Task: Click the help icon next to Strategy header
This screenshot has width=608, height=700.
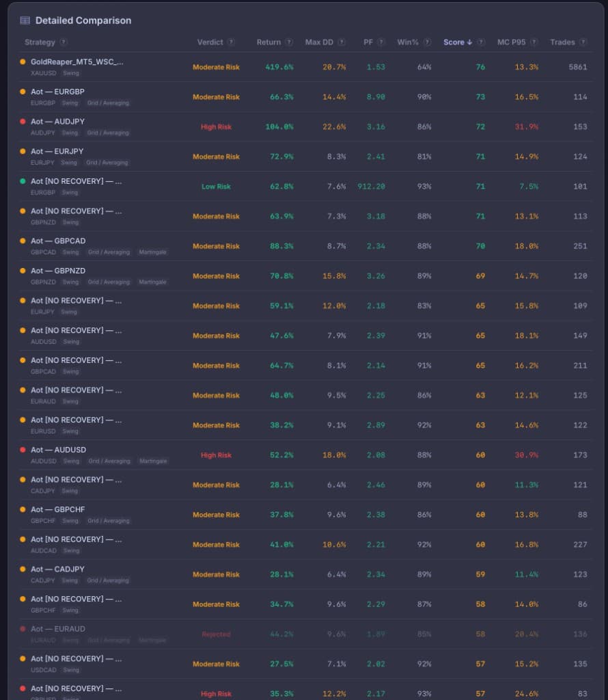Action: coord(64,42)
